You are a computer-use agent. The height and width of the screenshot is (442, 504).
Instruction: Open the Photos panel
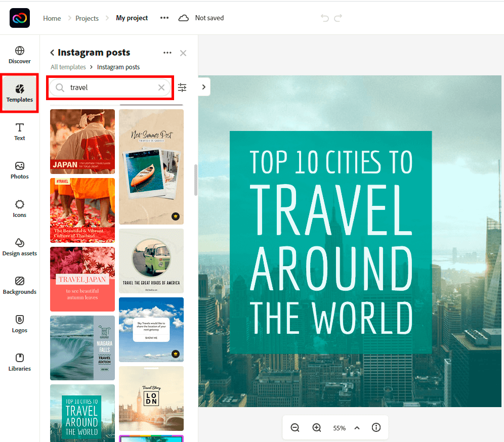pos(20,170)
